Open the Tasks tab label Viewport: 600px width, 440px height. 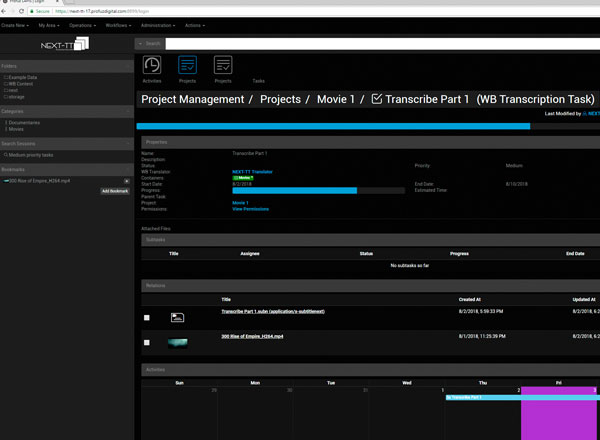click(258, 81)
